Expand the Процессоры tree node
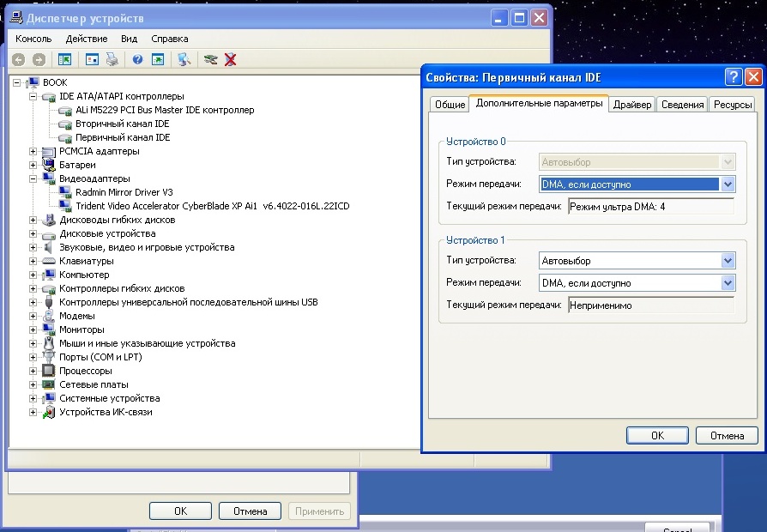 tap(33, 371)
